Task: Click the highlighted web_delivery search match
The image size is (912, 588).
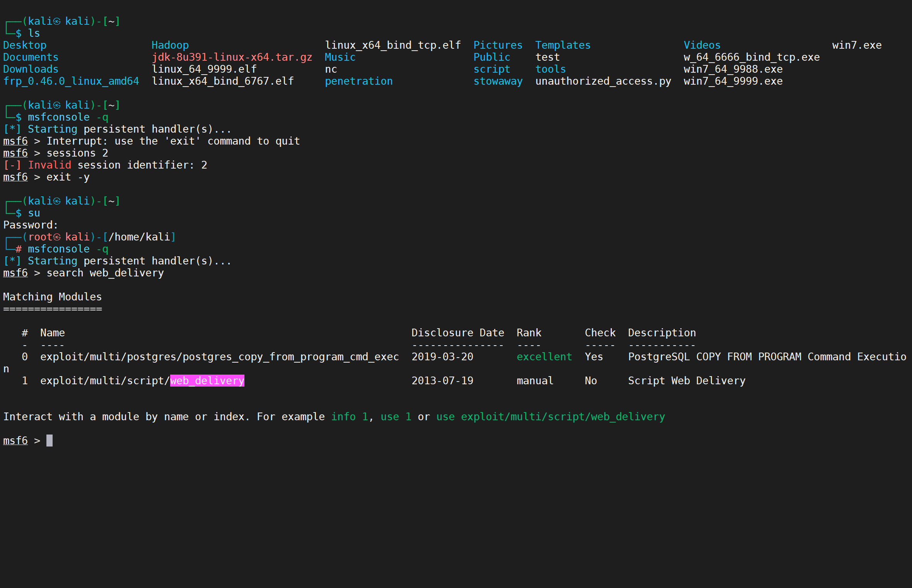Action: (207, 381)
